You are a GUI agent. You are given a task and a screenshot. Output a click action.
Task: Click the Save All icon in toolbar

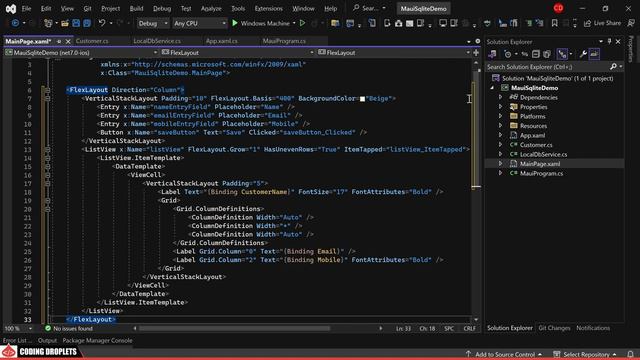87,23
